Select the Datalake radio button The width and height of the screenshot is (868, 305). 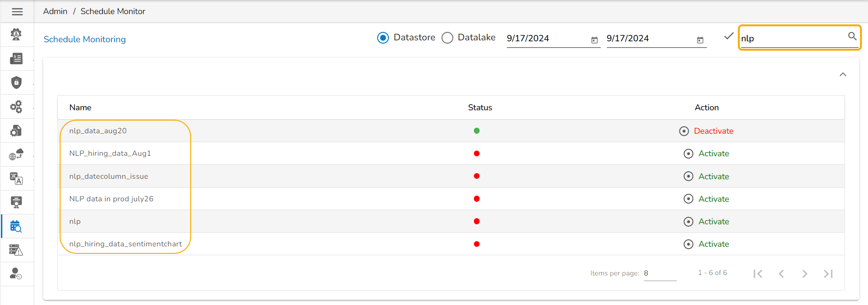(447, 38)
